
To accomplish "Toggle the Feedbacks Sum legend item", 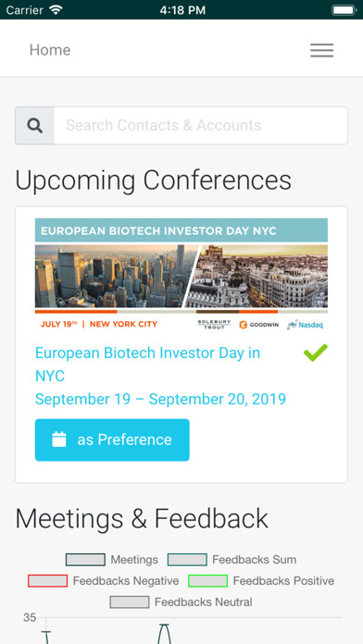I will click(x=232, y=560).
